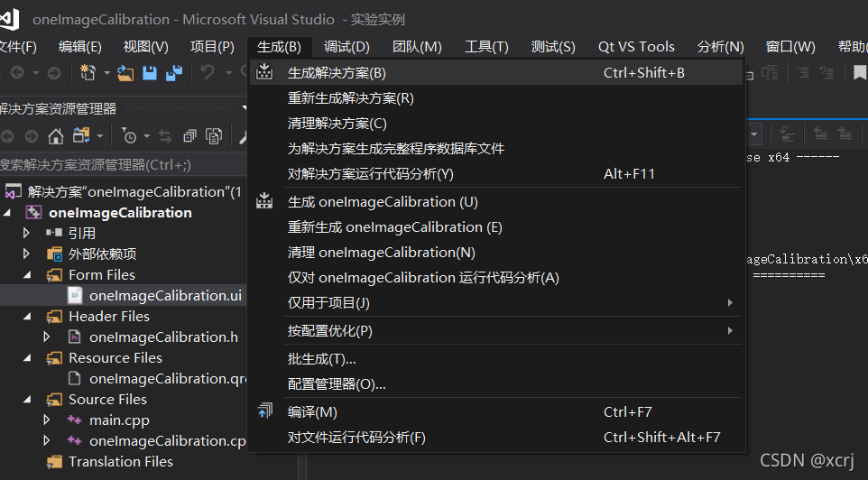The height and width of the screenshot is (480, 868).
Task: Select 对文件运行代码分析(F)
Action: point(496,437)
